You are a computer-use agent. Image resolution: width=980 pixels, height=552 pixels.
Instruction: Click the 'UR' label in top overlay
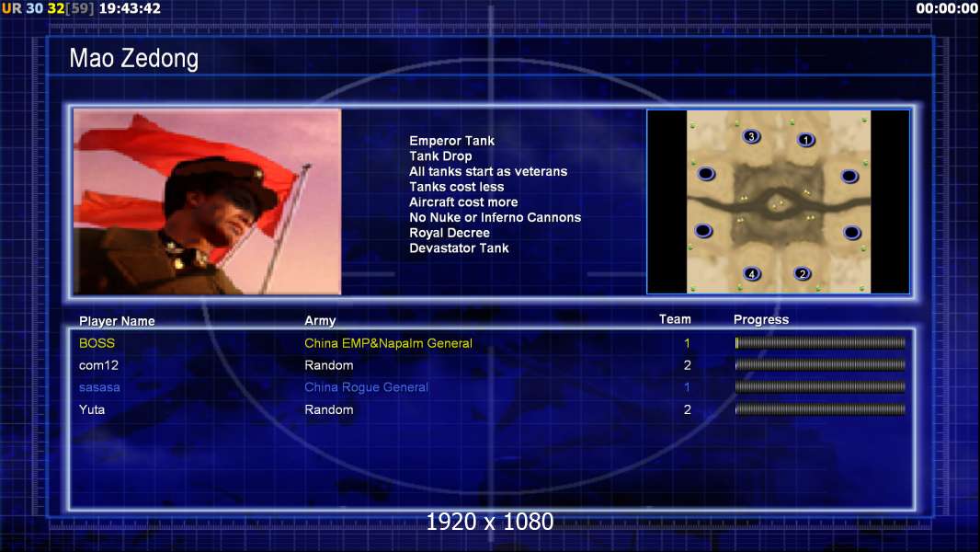point(11,9)
